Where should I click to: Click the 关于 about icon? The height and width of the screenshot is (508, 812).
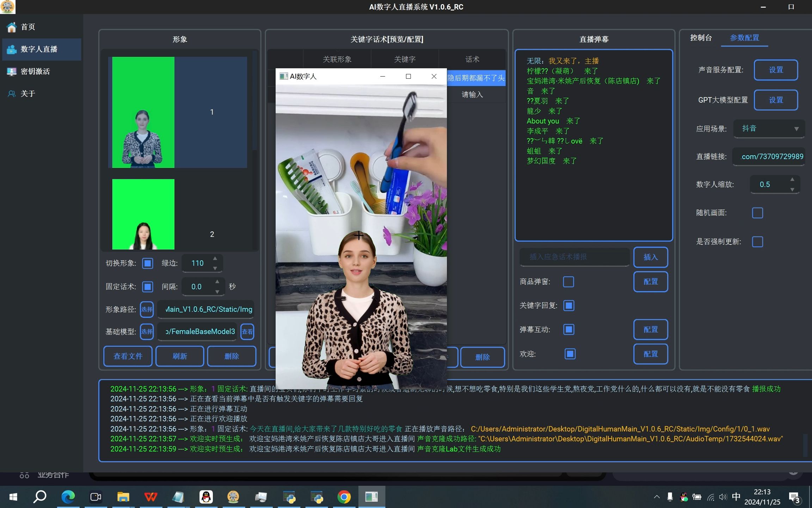pyautogui.click(x=12, y=94)
